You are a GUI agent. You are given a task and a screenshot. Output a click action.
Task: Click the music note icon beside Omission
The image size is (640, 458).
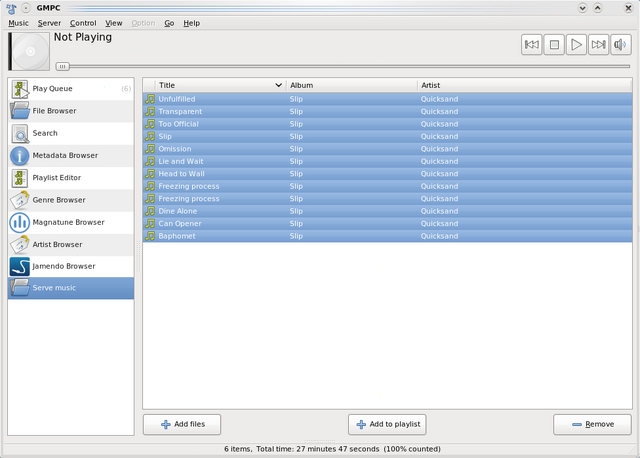point(150,149)
